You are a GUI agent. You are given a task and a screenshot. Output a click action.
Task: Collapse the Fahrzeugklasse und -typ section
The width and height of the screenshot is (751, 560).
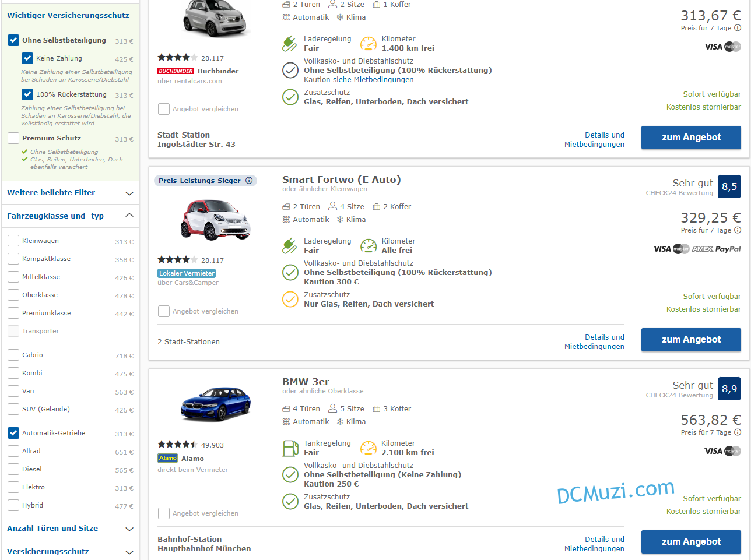[71, 216]
